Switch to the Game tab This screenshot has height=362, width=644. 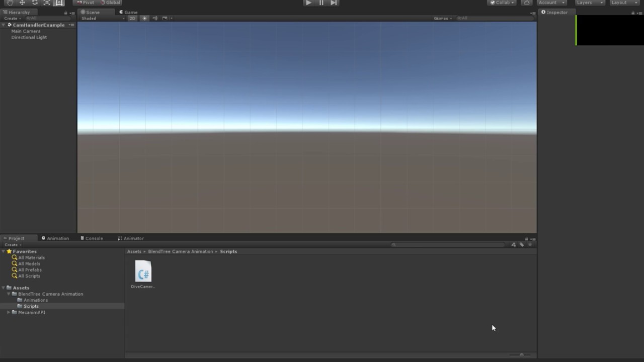pos(129,12)
